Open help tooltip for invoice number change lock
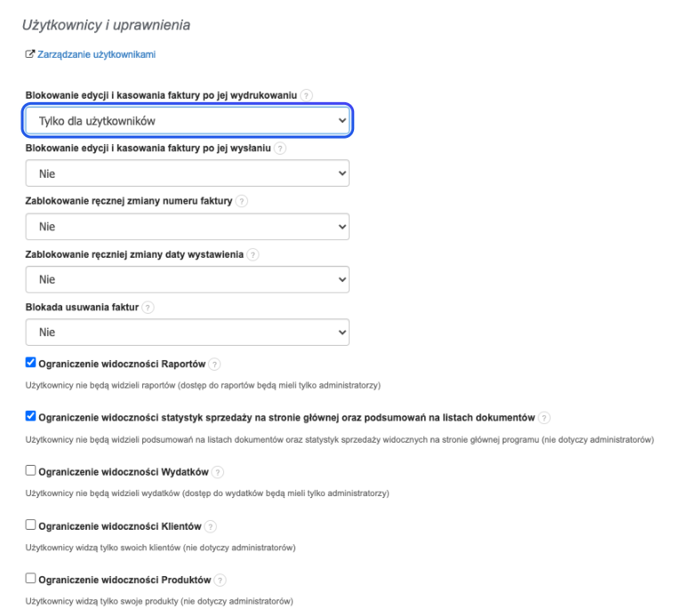Image resolution: width=684 pixels, height=616 pixels. point(242,202)
